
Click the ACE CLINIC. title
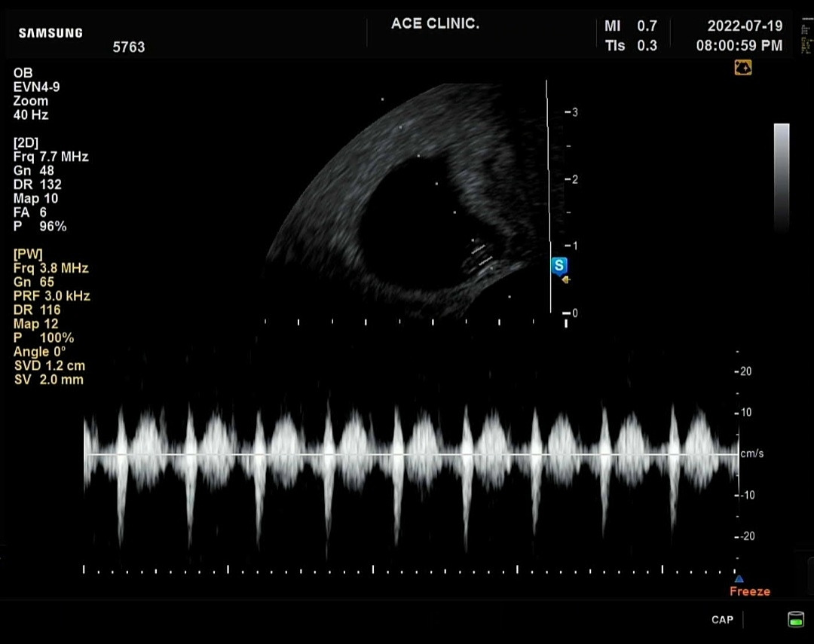[435, 24]
